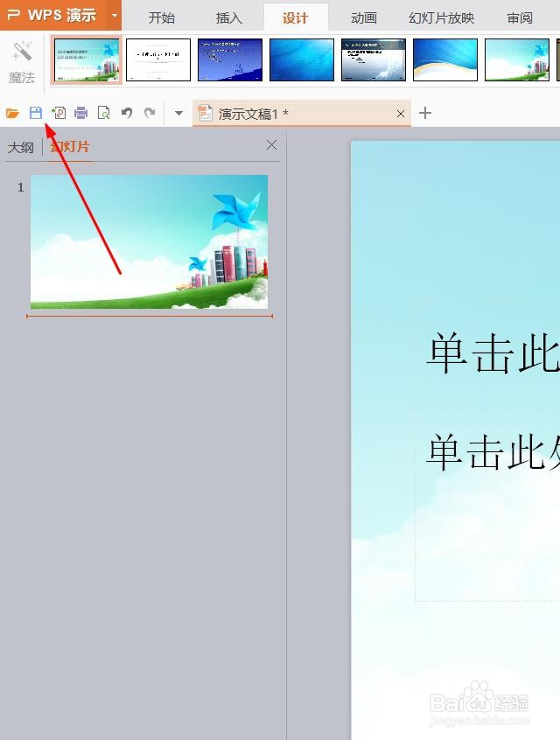This screenshot has width=560, height=740.
Task: Add a new document tab with plus
Action: pyautogui.click(x=425, y=113)
